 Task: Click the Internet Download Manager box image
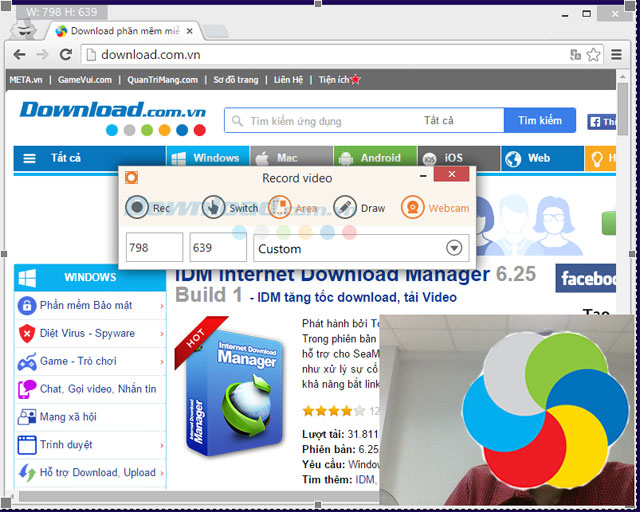click(x=230, y=388)
